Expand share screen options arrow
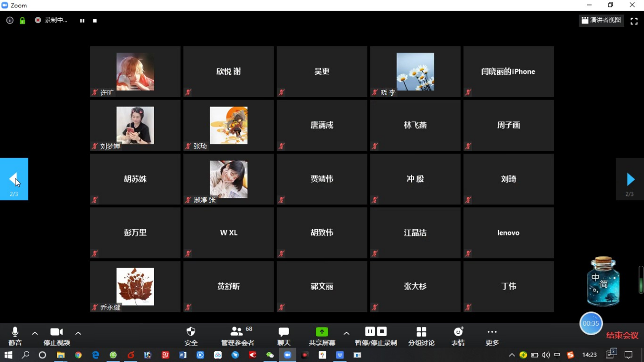 click(x=347, y=333)
